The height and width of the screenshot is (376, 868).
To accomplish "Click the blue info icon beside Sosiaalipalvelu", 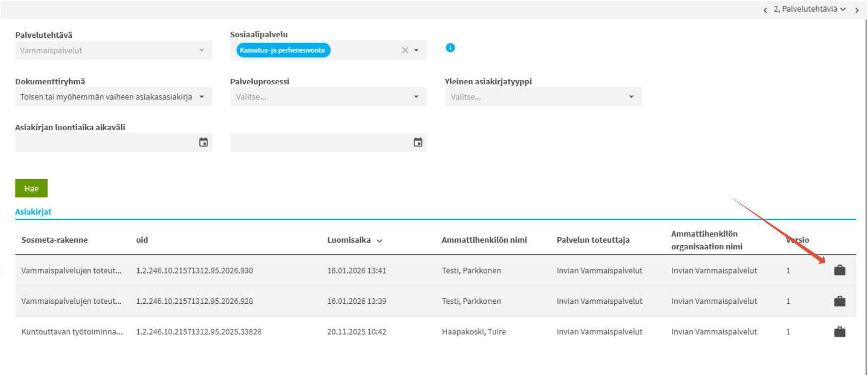I will pyautogui.click(x=450, y=48).
